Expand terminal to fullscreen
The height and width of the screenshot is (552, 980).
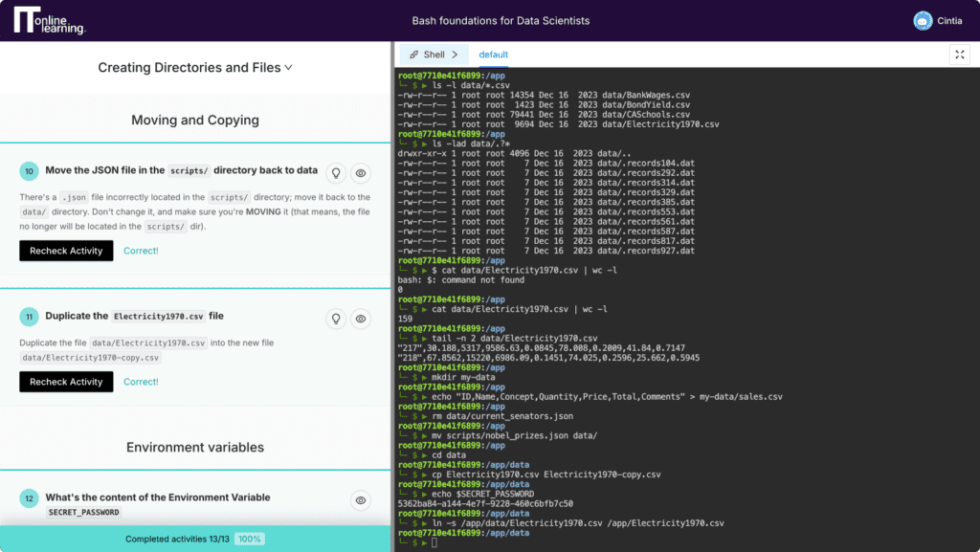click(959, 55)
